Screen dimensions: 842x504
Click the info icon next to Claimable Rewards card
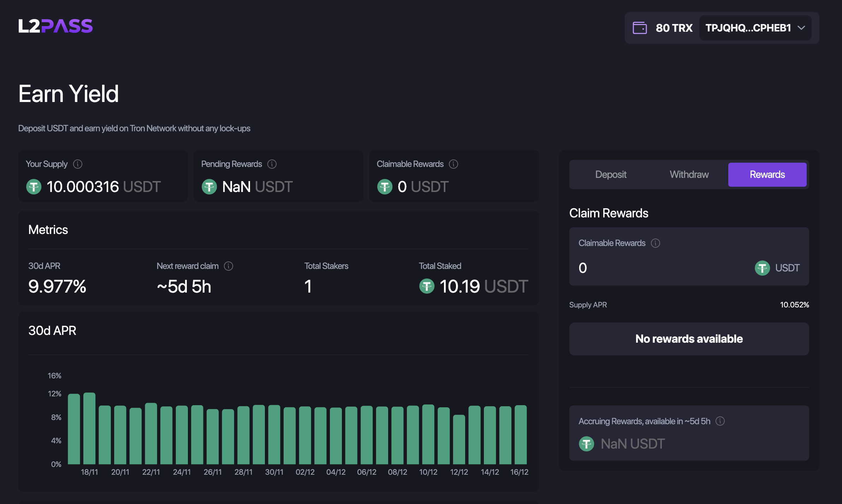tap(453, 164)
